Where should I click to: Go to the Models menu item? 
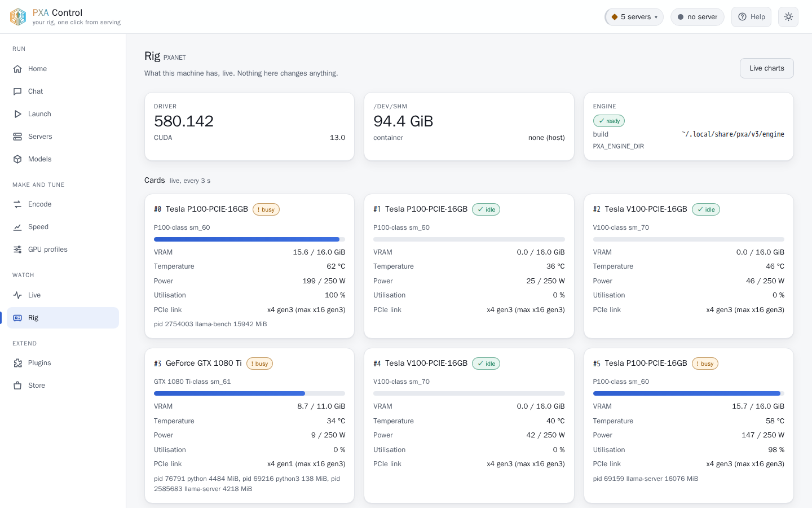click(x=63, y=159)
